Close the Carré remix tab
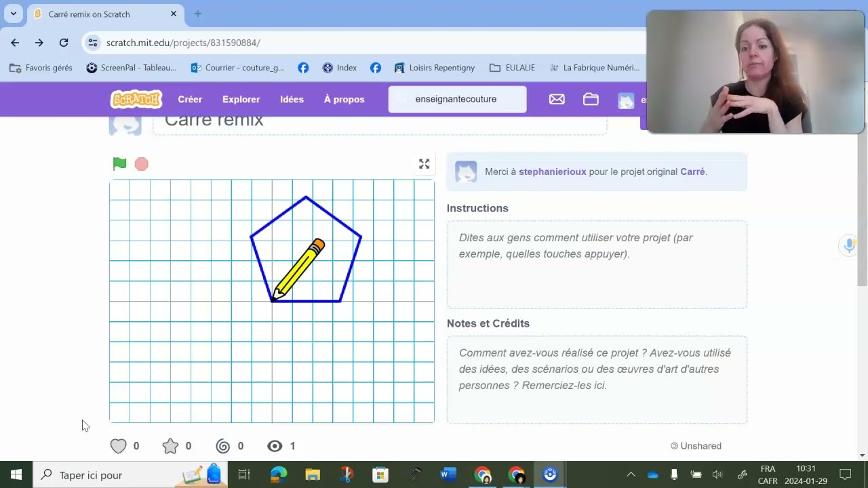 click(x=174, y=14)
